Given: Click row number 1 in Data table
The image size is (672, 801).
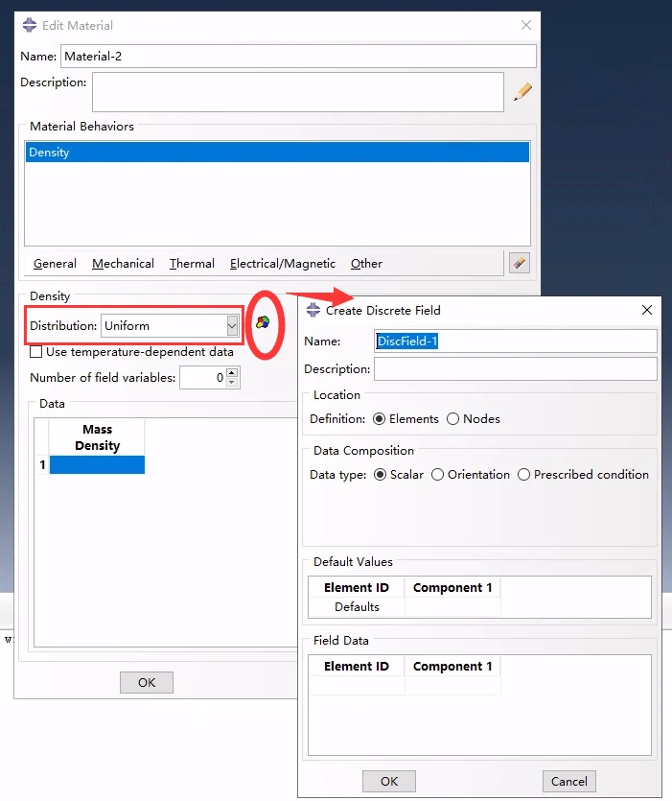Looking at the screenshot, I should [42, 465].
